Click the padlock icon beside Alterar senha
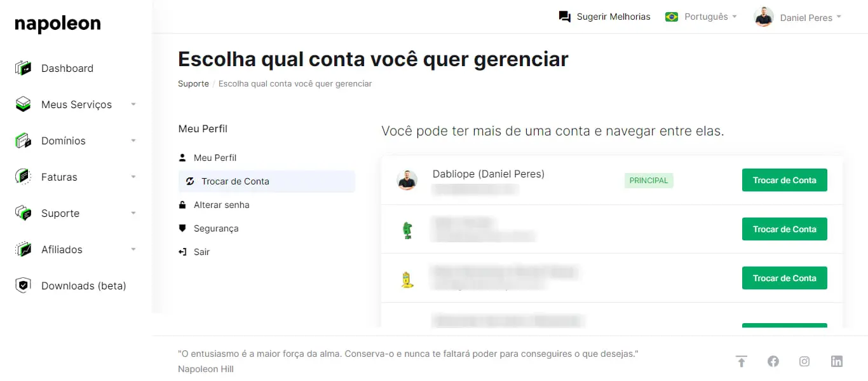 (x=183, y=205)
